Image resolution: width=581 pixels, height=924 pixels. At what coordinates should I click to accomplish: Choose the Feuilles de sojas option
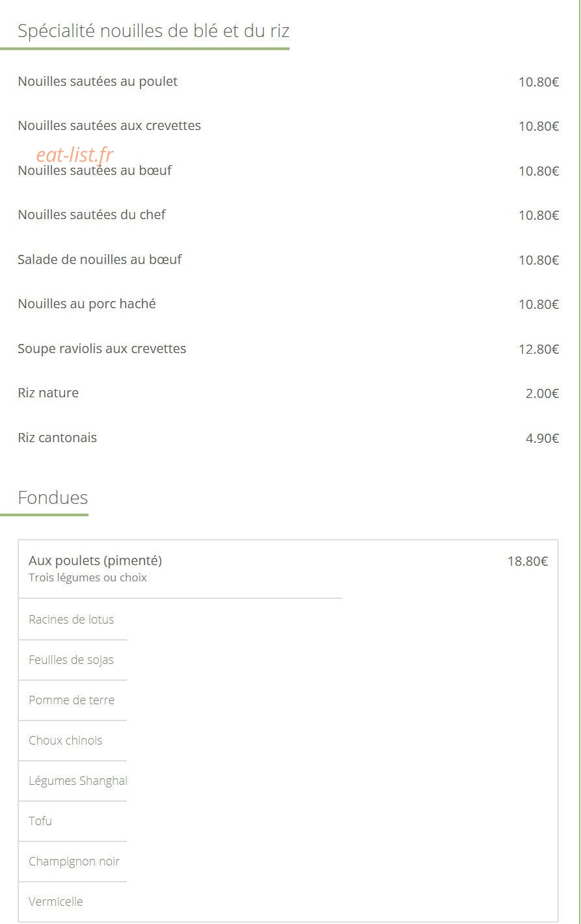[72, 660]
